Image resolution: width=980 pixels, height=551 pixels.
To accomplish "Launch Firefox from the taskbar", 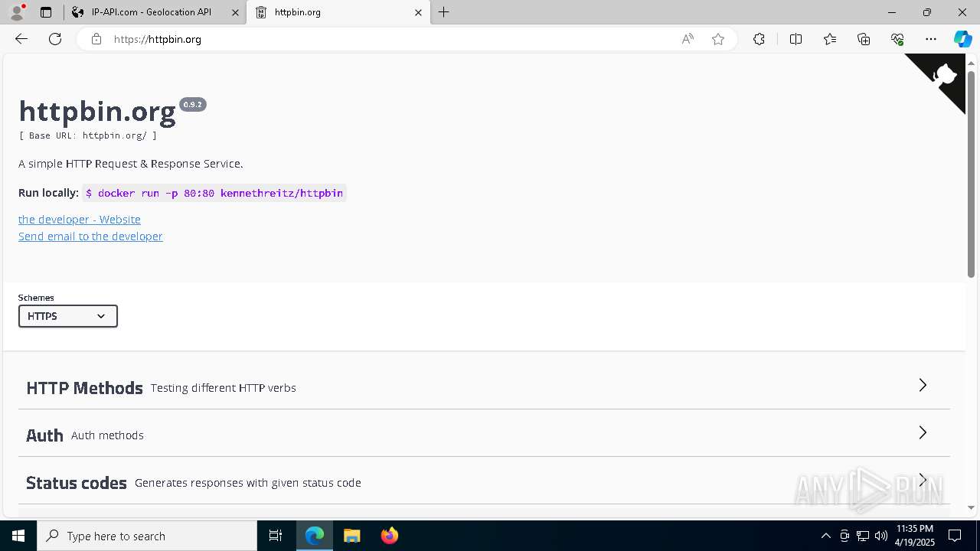I will (389, 536).
